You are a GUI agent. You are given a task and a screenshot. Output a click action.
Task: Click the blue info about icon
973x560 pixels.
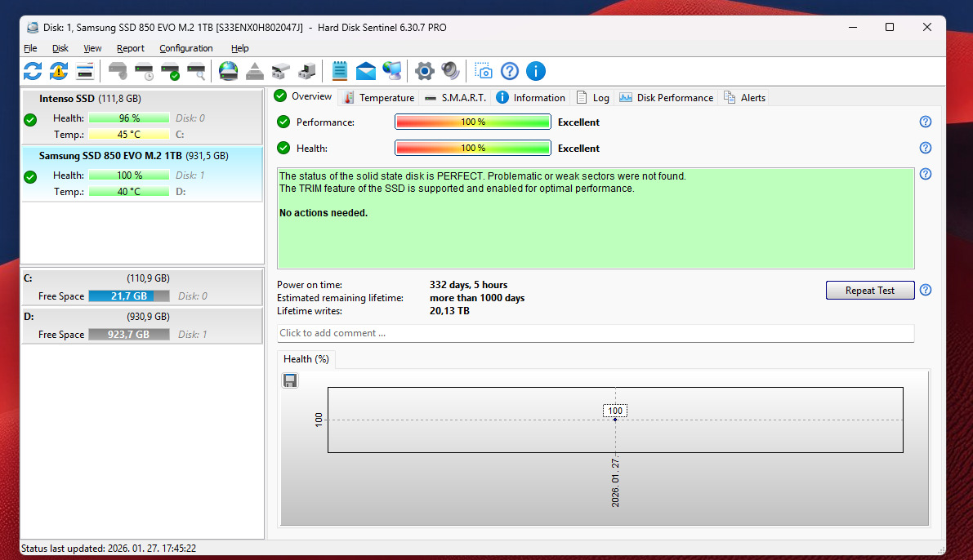(x=536, y=71)
